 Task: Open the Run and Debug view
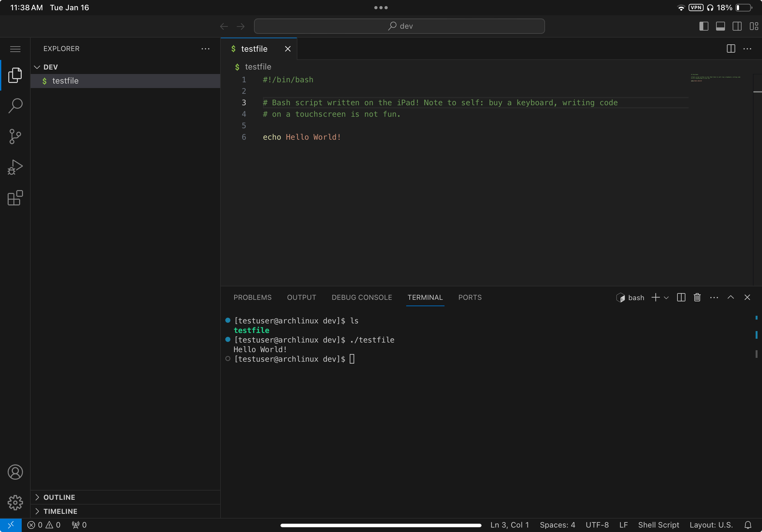click(x=15, y=167)
